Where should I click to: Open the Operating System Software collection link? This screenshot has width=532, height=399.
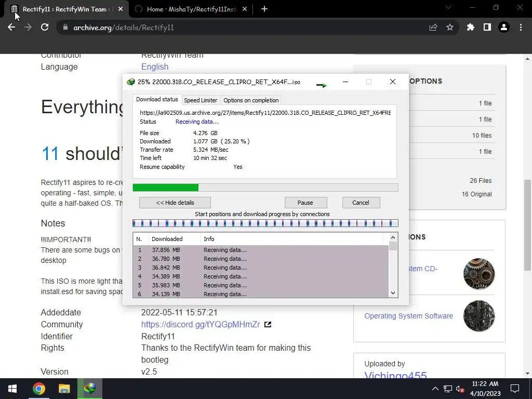[x=408, y=316]
